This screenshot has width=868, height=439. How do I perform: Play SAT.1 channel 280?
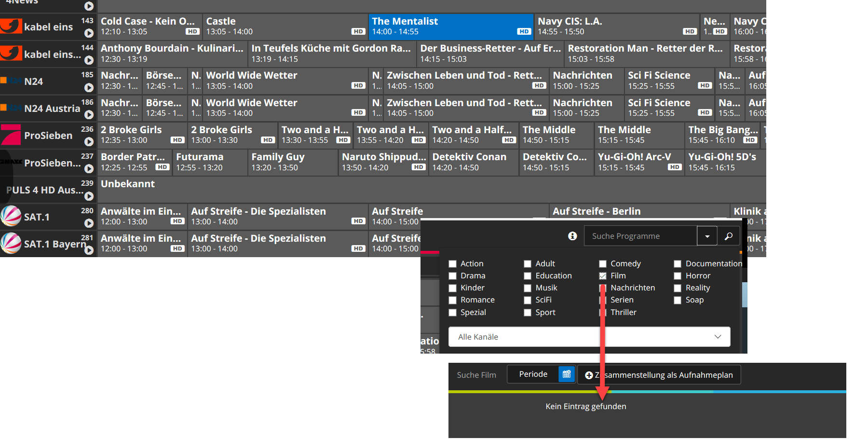click(89, 223)
